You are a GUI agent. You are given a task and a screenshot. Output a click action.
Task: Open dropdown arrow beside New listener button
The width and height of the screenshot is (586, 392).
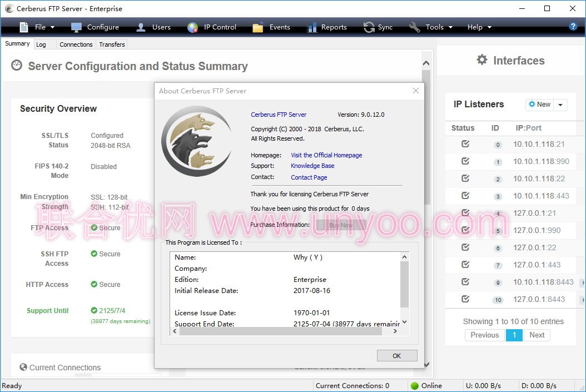point(560,105)
